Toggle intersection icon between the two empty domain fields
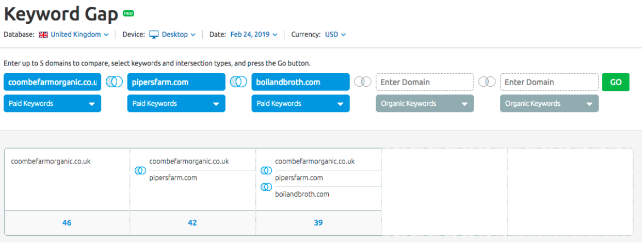Image resolution: width=644 pixels, height=244 pixels. (487, 82)
